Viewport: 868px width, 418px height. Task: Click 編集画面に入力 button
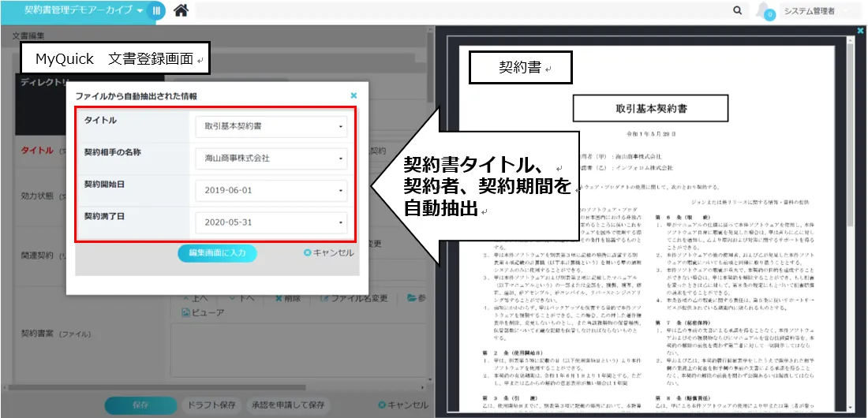pos(217,253)
